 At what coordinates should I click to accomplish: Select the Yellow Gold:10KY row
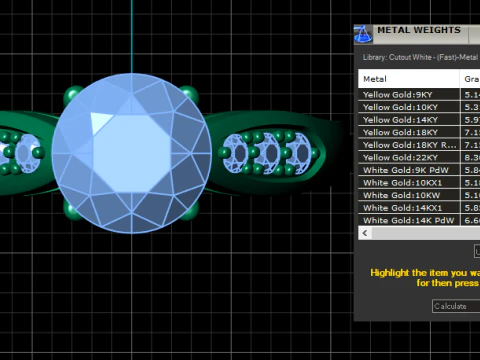pyautogui.click(x=419, y=107)
